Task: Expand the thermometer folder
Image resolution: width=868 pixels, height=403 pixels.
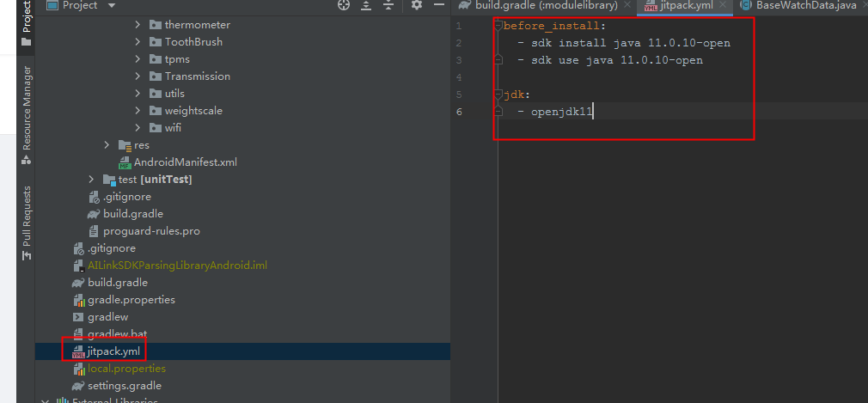Action: (x=138, y=25)
